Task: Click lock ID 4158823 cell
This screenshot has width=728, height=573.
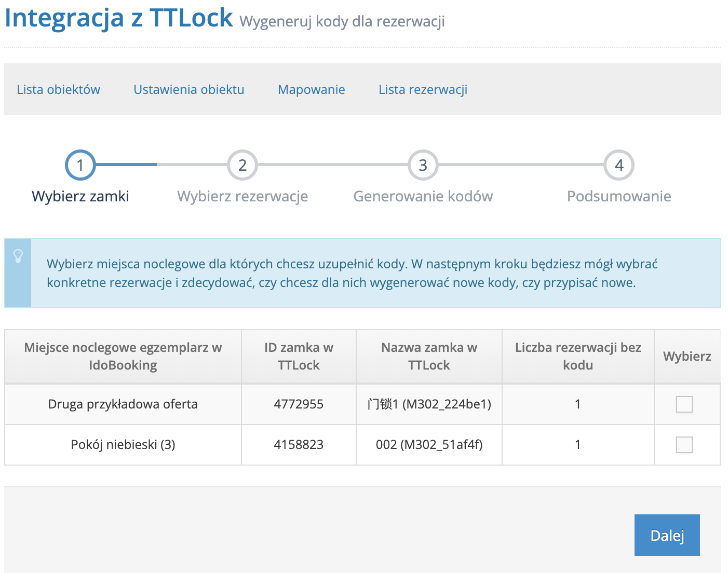Action: point(299,445)
